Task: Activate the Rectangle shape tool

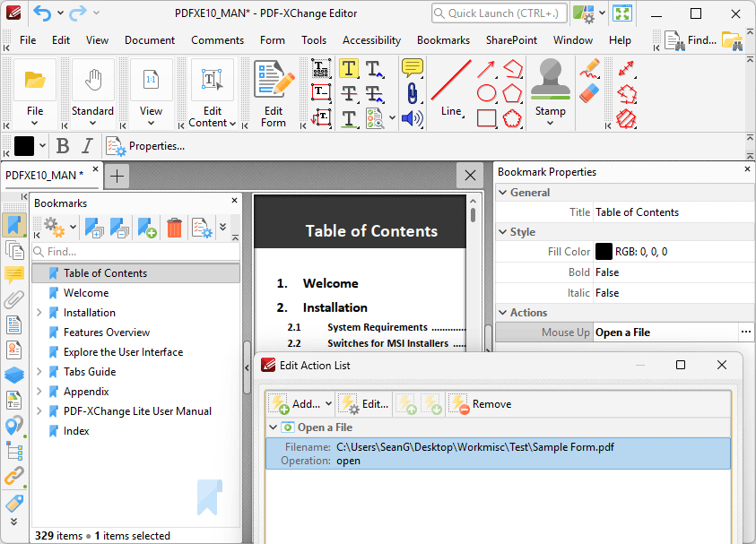Action: click(x=486, y=118)
